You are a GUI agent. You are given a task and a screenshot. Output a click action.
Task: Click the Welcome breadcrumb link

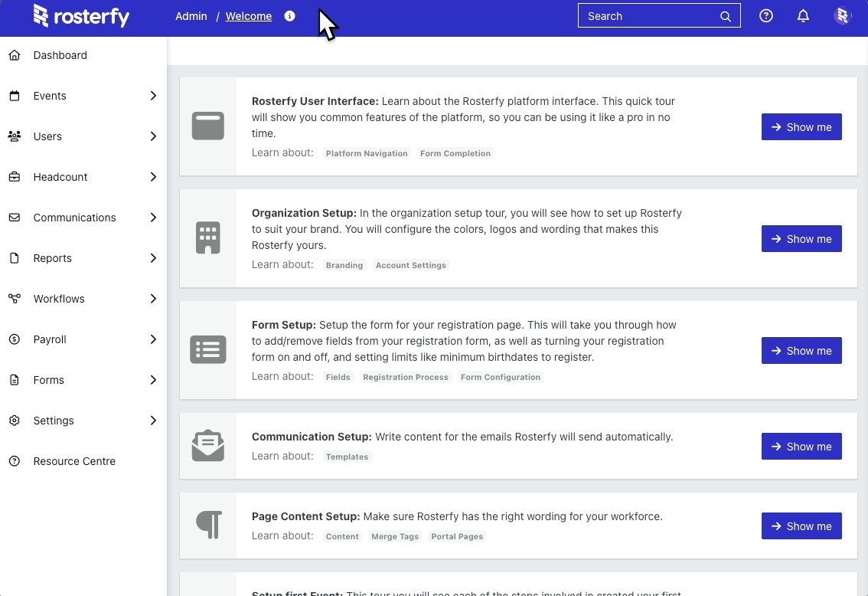click(x=249, y=16)
